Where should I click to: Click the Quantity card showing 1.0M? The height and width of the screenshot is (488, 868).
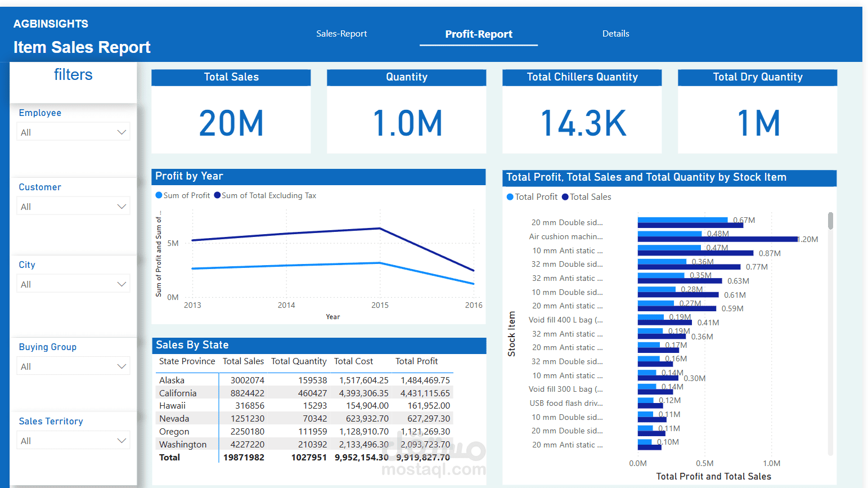pyautogui.click(x=407, y=111)
